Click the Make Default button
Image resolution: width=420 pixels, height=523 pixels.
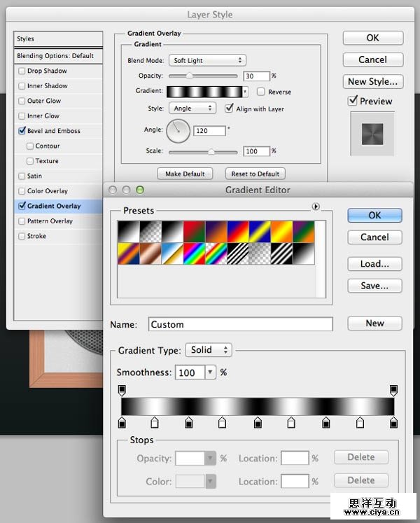pyautogui.click(x=185, y=174)
